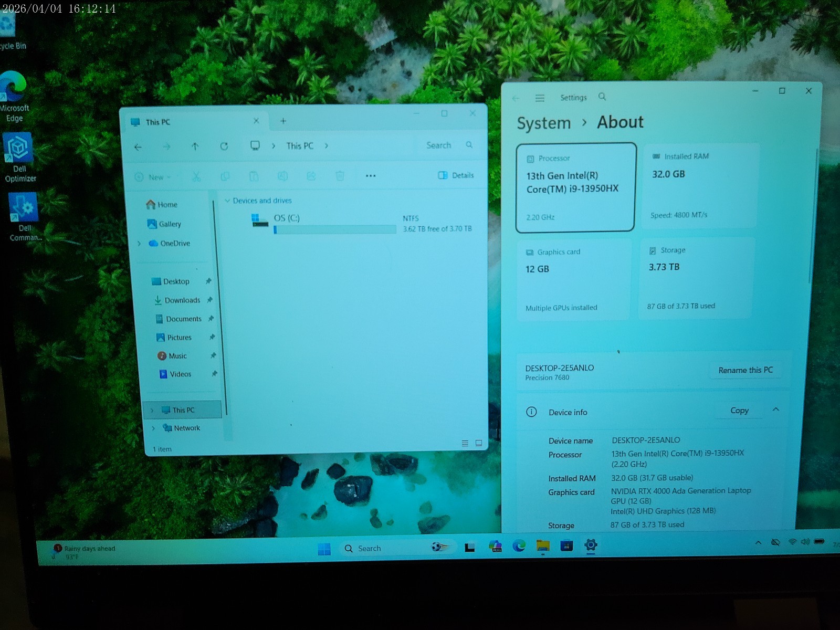Expand the OneDrive tree node
This screenshot has width=840, height=630.
pyautogui.click(x=139, y=244)
